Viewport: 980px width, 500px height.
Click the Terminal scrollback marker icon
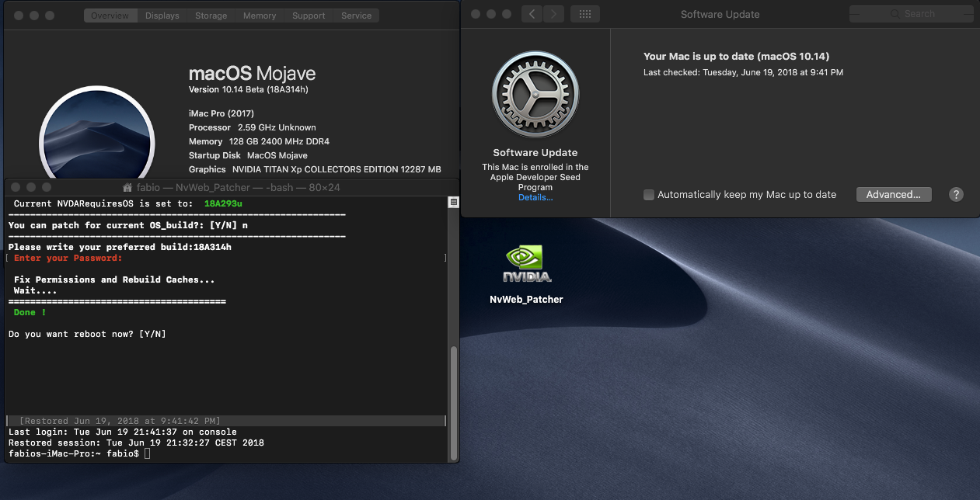point(454,203)
